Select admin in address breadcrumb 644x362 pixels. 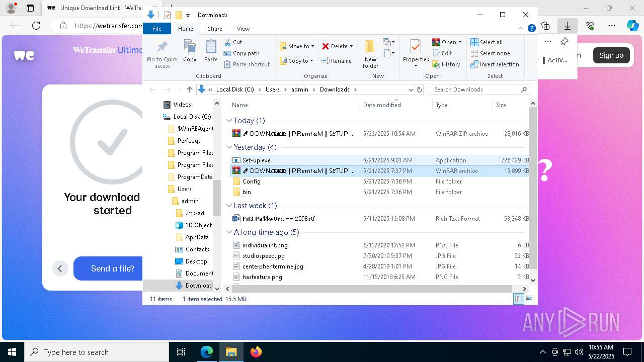pyautogui.click(x=300, y=89)
